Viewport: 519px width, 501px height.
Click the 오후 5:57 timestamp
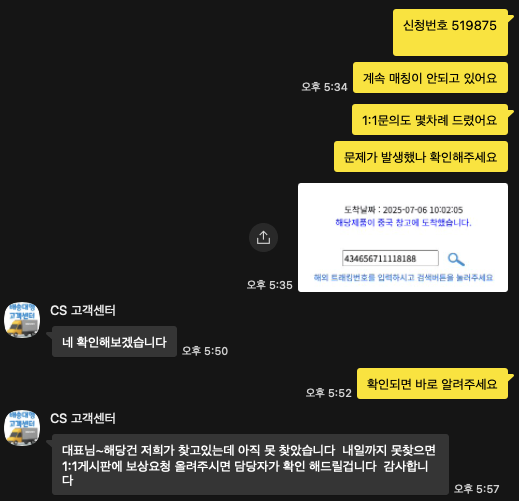476,489
